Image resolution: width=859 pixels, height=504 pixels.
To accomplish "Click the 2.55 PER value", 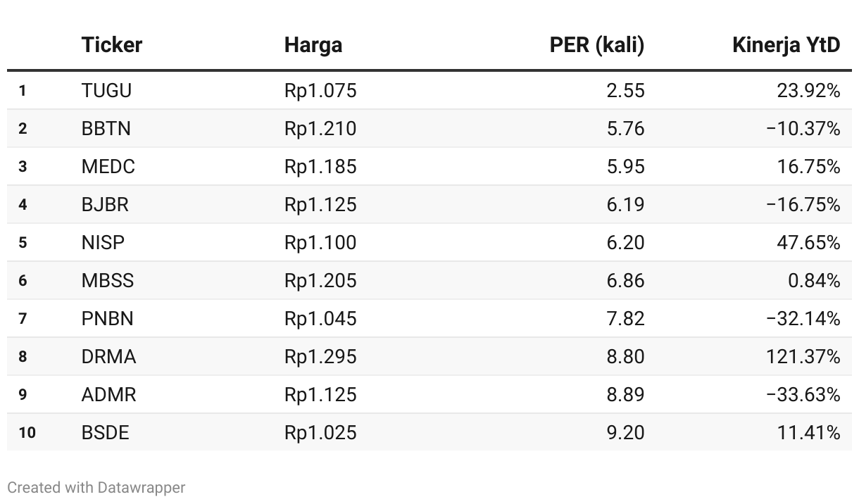I will [x=625, y=91].
